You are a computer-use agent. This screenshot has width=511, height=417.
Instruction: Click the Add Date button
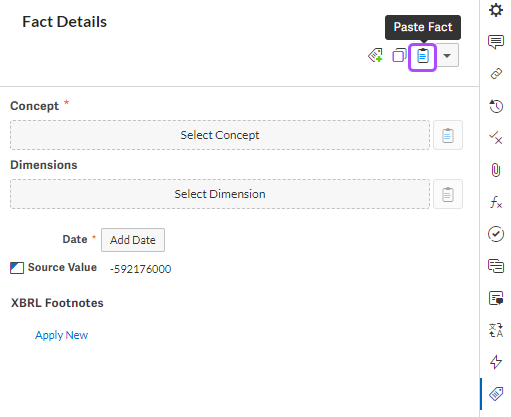tap(133, 240)
